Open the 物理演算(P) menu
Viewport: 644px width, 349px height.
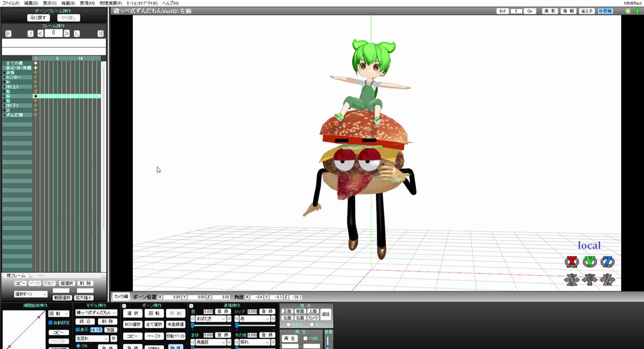[x=111, y=3]
